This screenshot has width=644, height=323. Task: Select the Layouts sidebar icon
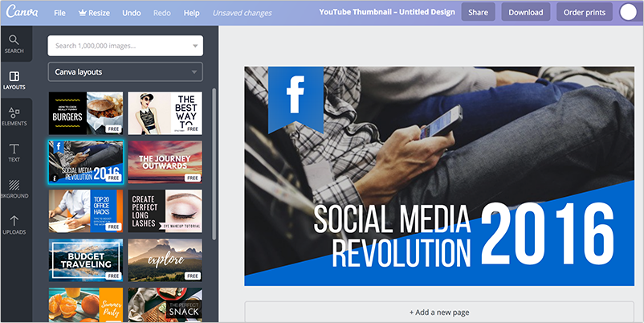15,80
